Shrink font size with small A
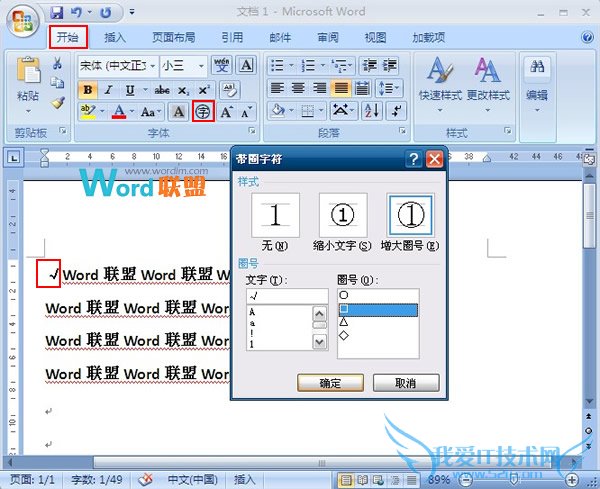600x489 pixels. [246, 112]
